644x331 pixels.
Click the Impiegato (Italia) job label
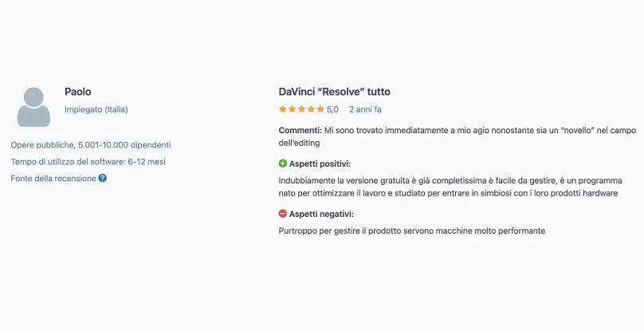click(96, 109)
